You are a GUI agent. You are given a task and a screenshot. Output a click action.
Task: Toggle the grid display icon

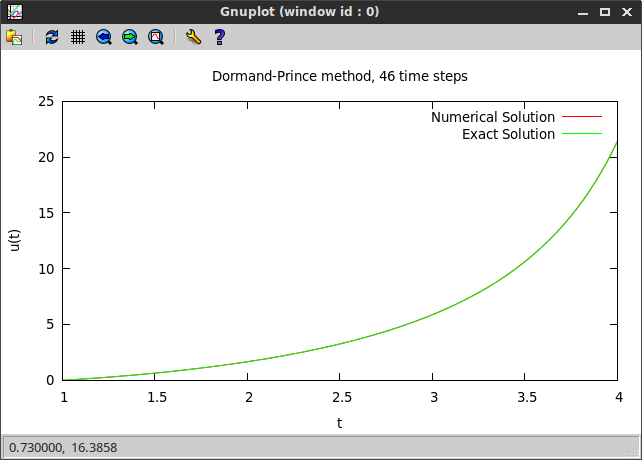click(x=78, y=37)
